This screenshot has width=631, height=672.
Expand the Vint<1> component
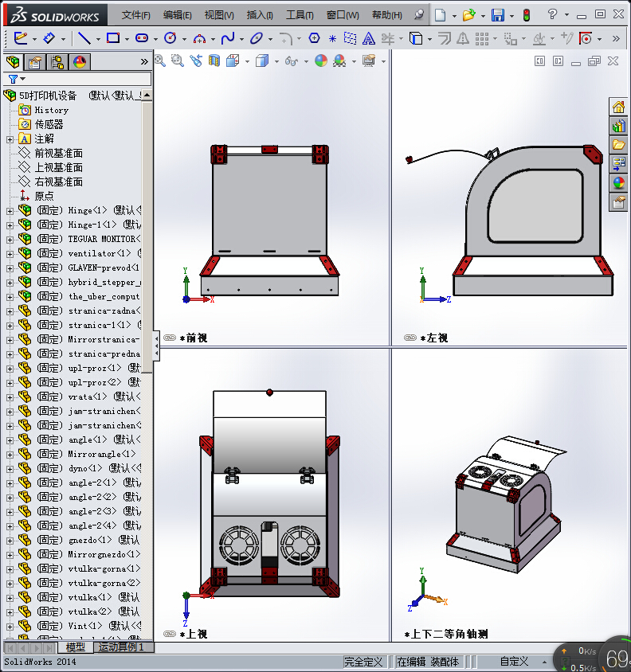point(10,627)
